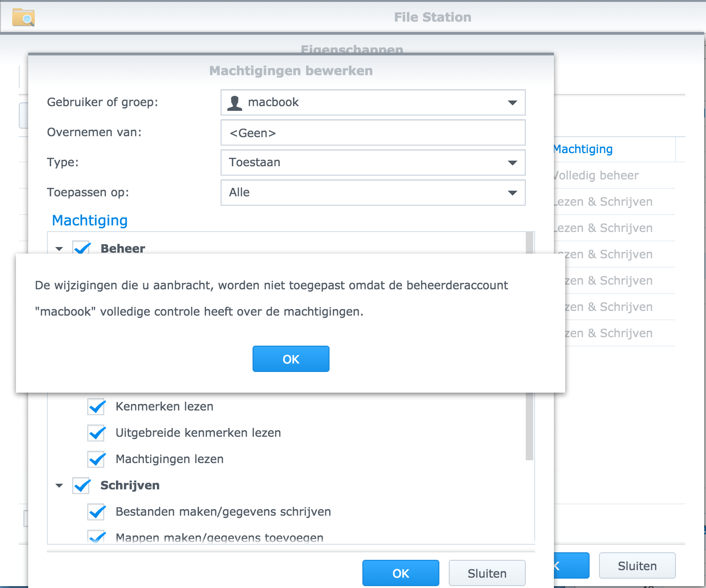706x588 pixels.
Task: Click OK button in Machtigingen bewerken dialog
Action: tap(400, 573)
